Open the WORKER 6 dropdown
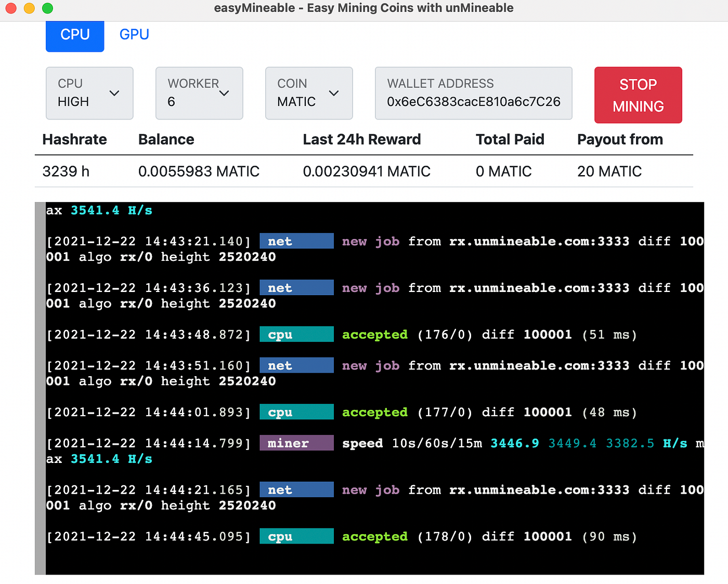Screen dimensions: 728x584 (199, 93)
